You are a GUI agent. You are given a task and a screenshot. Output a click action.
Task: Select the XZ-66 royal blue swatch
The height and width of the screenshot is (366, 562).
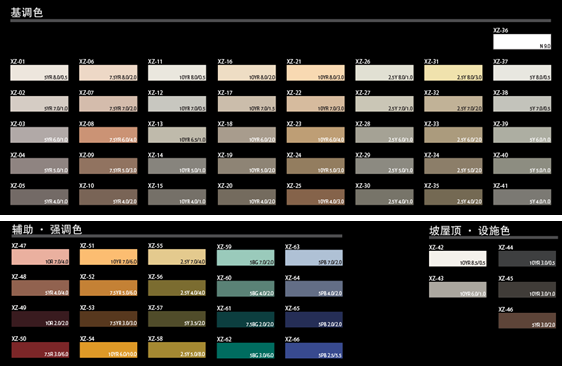314,351
